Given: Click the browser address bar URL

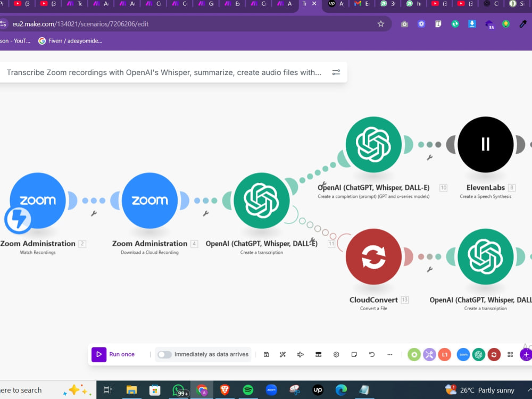Looking at the screenshot, I should click(80, 24).
